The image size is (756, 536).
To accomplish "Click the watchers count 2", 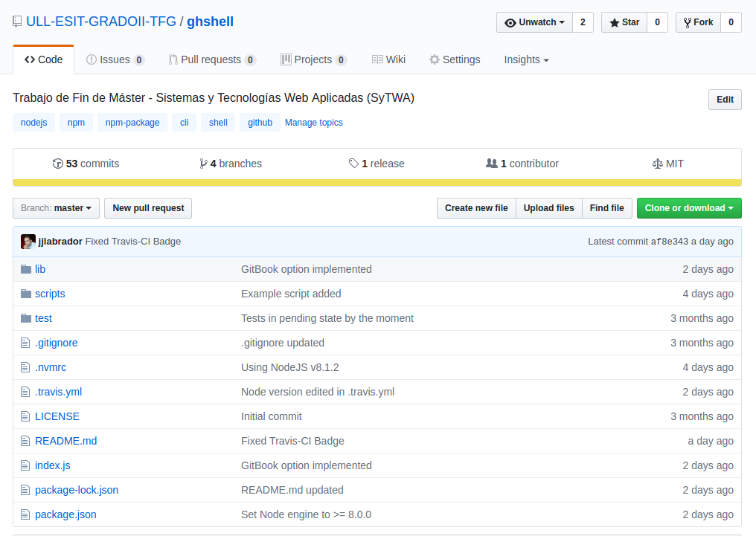I will click(x=583, y=22).
